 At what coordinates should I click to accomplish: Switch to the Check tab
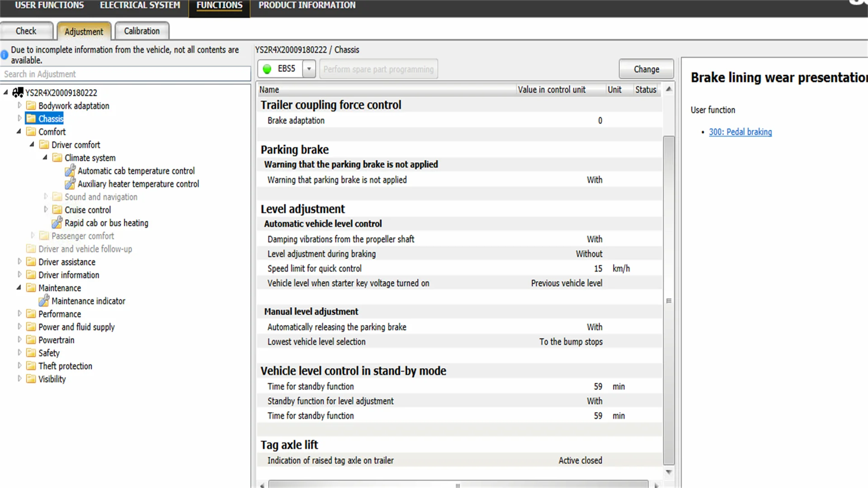tap(26, 31)
